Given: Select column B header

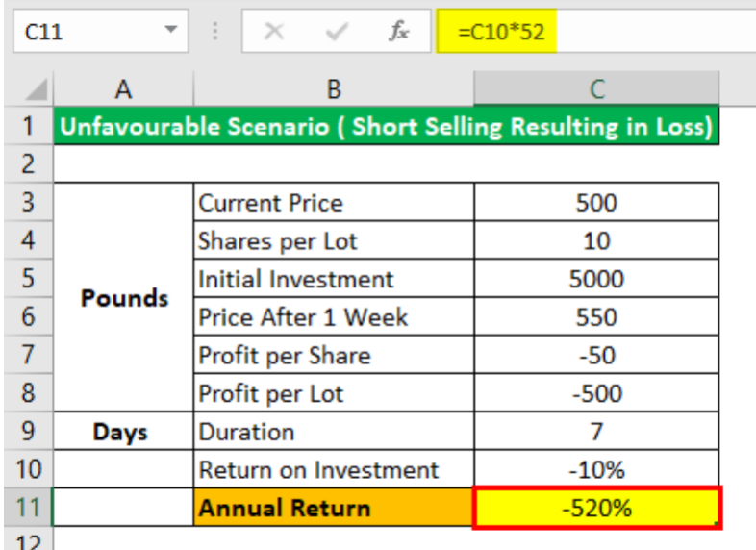Looking at the screenshot, I should (x=334, y=89).
